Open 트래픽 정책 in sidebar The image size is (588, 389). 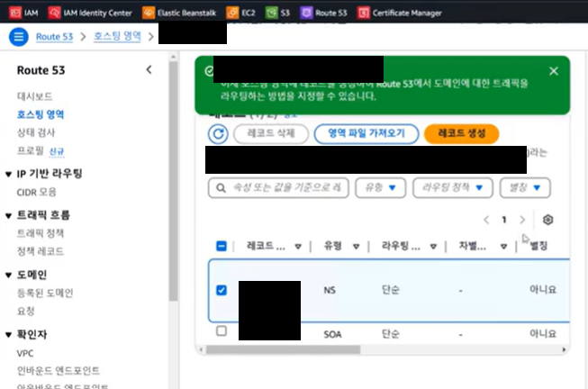pyautogui.click(x=41, y=233)
